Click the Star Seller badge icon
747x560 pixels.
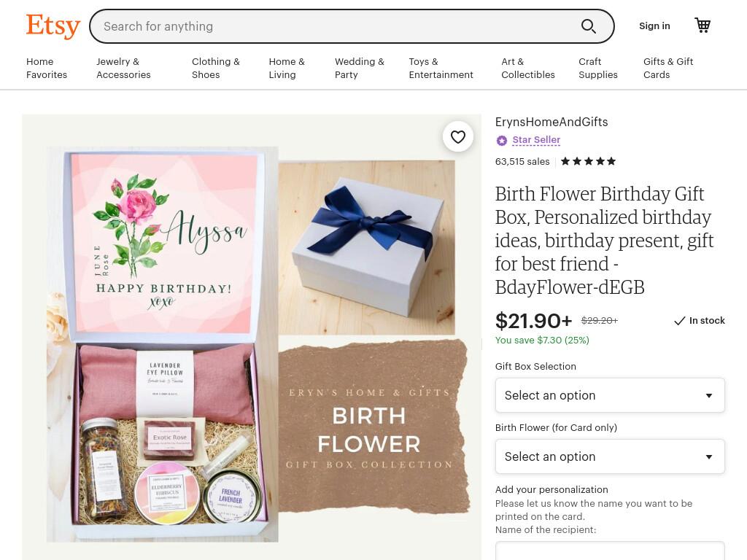[x=501, y=141]
